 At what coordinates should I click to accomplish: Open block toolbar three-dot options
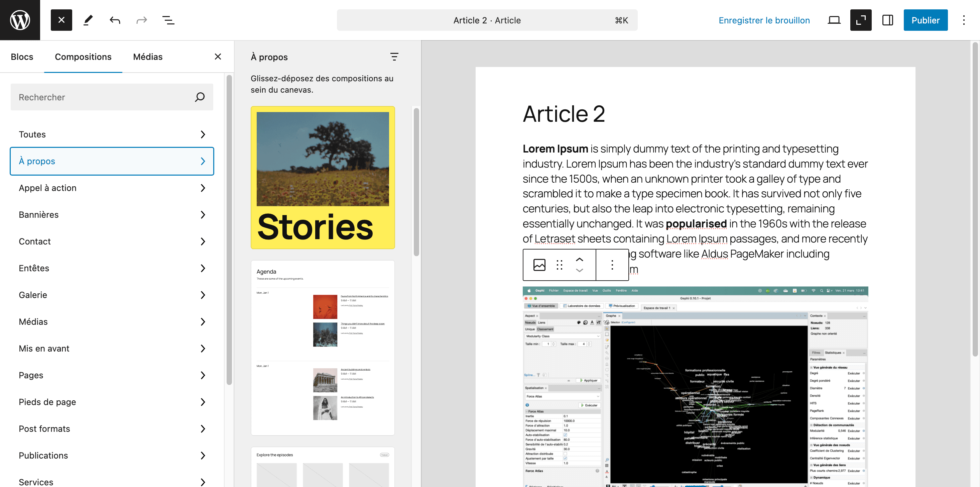(x=612, y=265)
